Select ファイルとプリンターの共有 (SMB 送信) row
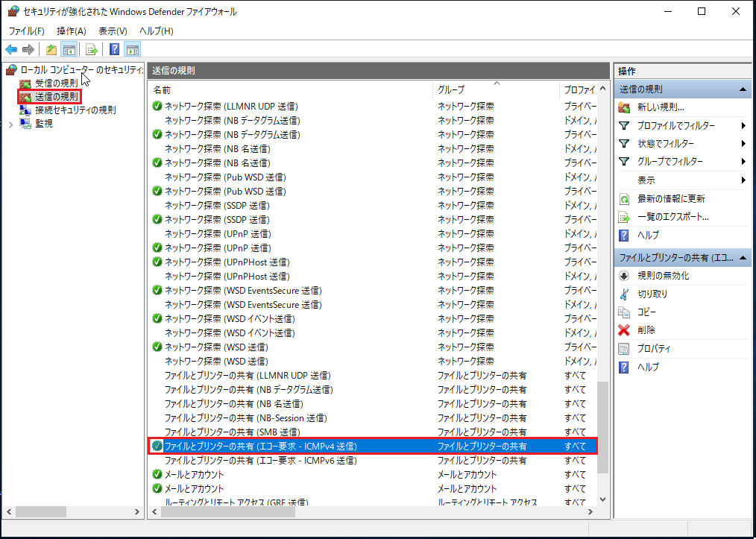This screenshot has width=756, height=539. click(373, 432)
